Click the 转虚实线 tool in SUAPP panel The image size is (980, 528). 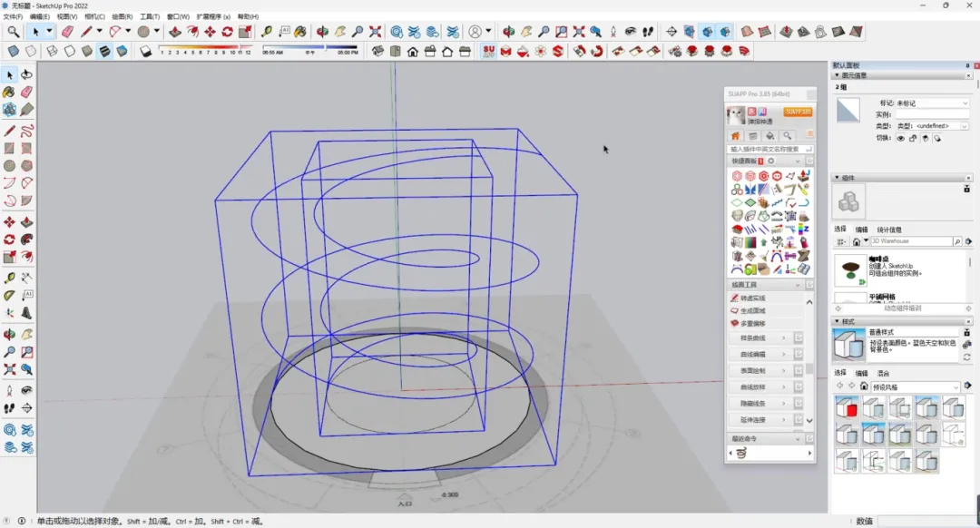click(x=752, y=298)
